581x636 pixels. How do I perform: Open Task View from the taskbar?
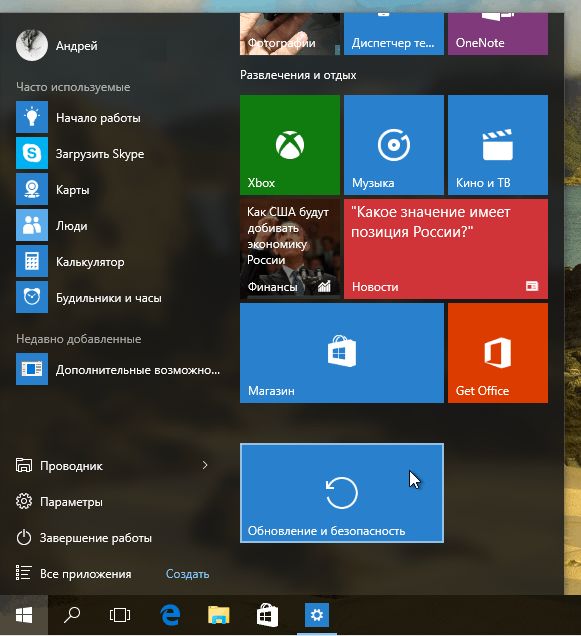[120, 615]
